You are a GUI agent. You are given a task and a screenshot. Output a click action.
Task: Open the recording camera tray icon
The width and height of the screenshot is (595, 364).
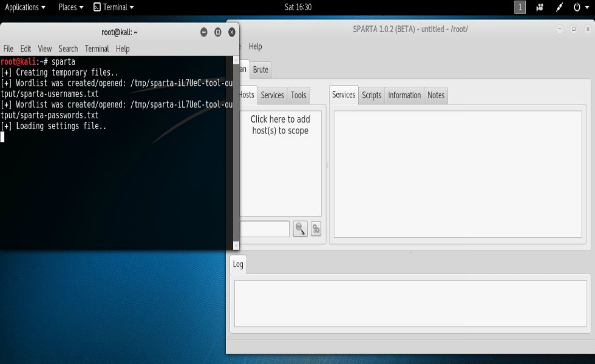(540, 7)
